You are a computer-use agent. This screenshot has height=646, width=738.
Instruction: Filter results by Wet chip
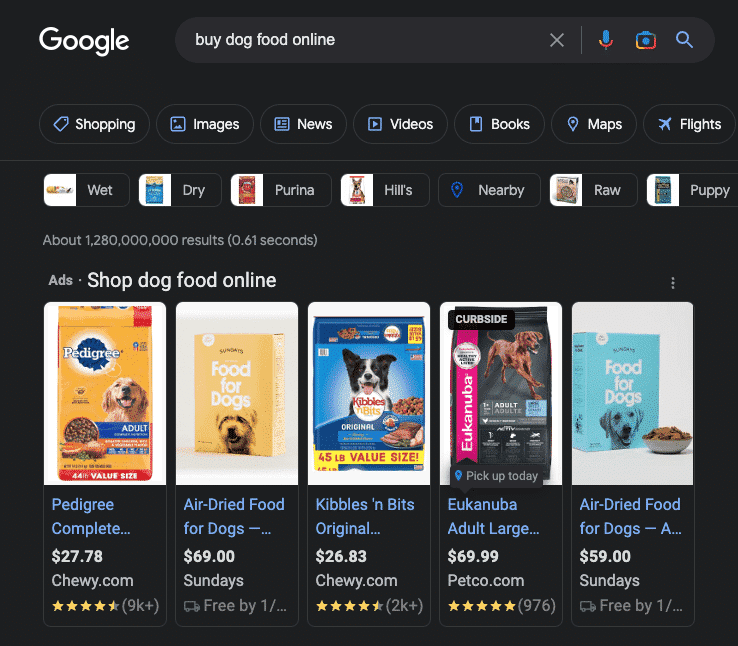(x=87, y=190)
